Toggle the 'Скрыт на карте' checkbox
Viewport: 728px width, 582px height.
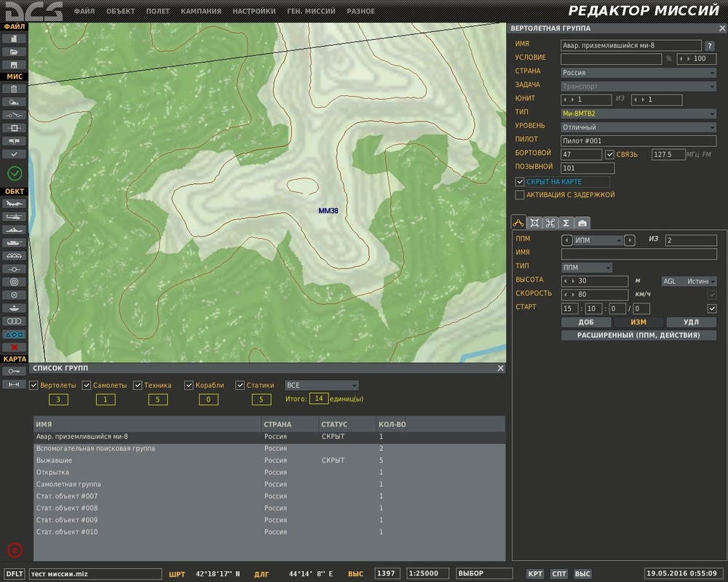(x=520, y=182)
